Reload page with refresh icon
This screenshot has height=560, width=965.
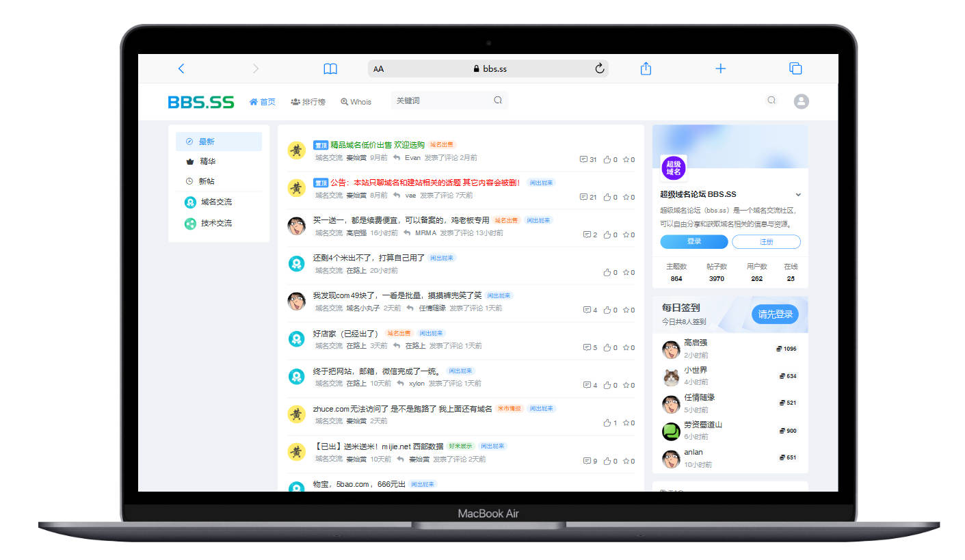(x=600, y=68)
